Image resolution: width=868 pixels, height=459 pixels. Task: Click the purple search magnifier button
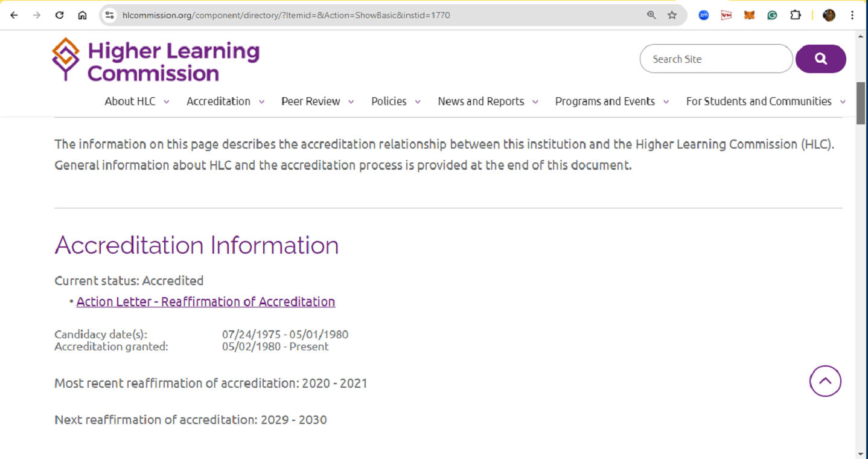pyautogui.click(x=820, y=59)
